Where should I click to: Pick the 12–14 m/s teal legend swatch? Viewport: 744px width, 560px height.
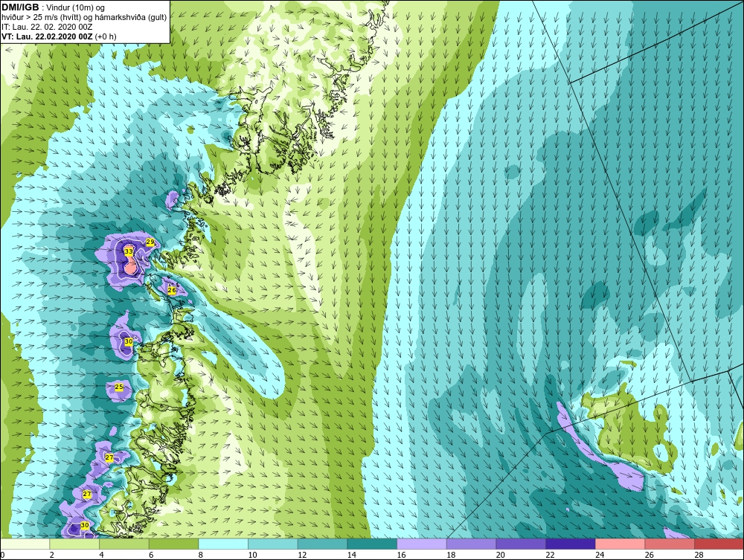coord(322,544)
